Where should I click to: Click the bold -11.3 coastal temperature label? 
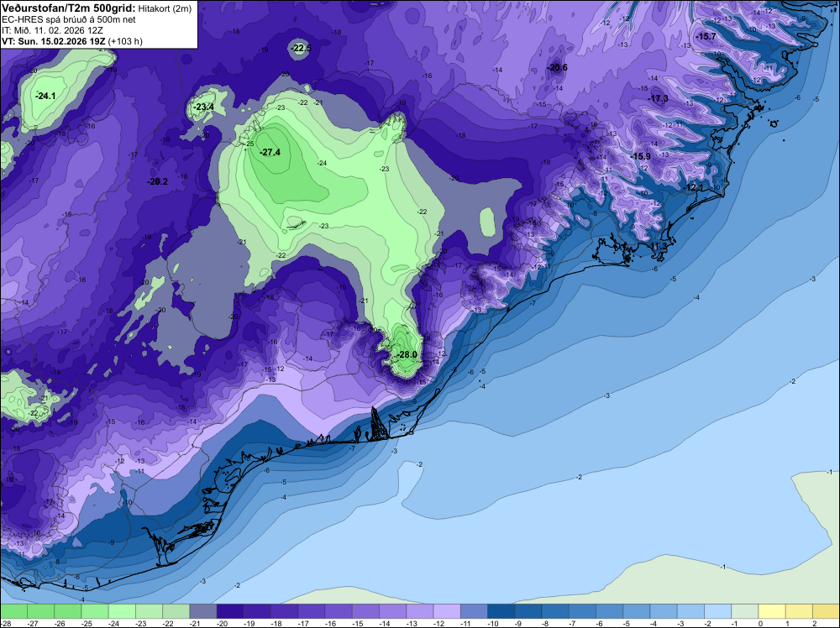(x=659, y=246)
